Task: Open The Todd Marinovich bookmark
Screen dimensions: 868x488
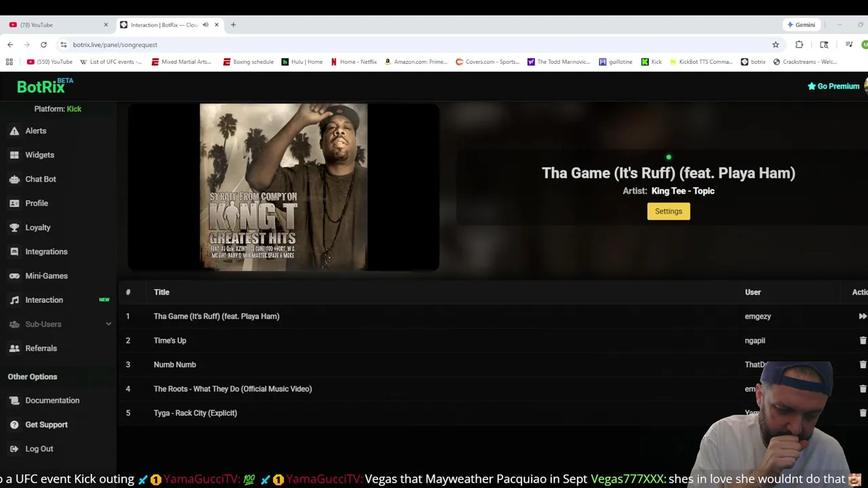Action: (x=559, y=62)
